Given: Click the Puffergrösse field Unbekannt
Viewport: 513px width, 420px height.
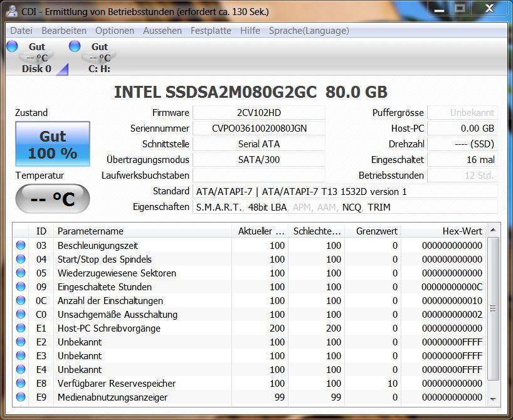Looking at the screenshot, I should coord(463,113).
